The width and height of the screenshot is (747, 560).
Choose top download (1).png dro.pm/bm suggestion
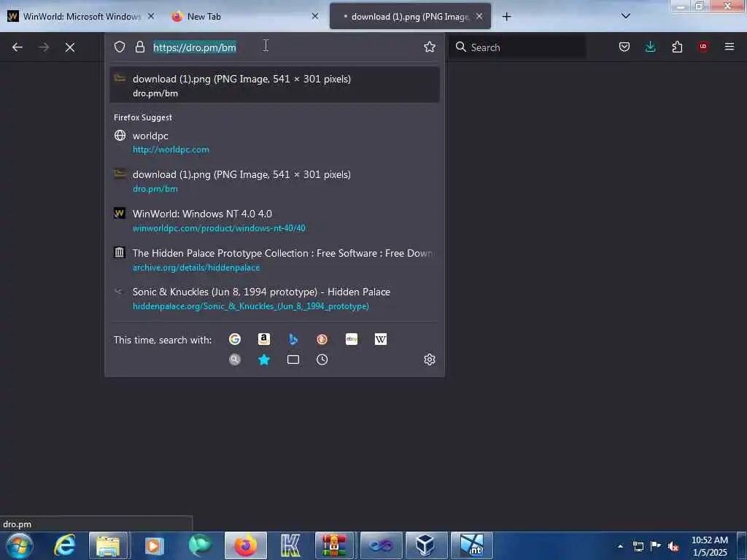pyautogui.click(x=274, y=85)
